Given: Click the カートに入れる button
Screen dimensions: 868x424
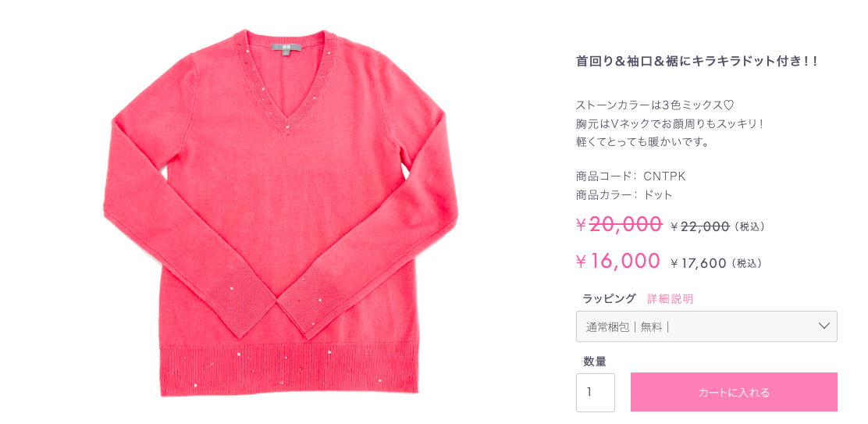Looking at the screenshot, I should tap(734, 392).
